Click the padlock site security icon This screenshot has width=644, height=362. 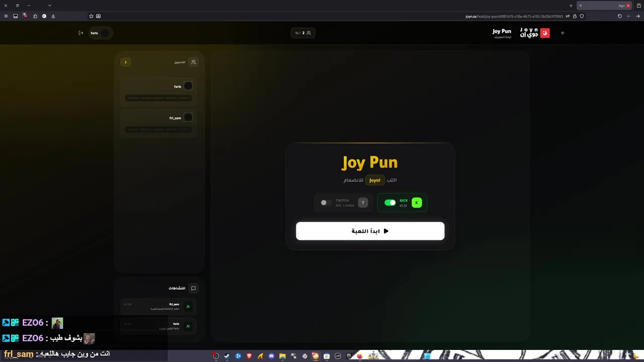(x=575, y=16)
